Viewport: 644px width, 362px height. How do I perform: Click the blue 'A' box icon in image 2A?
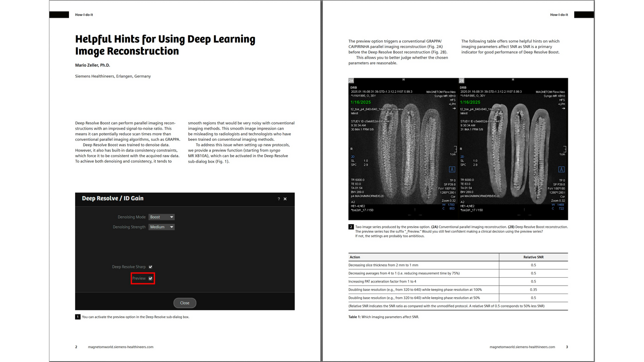click(452, 170)
